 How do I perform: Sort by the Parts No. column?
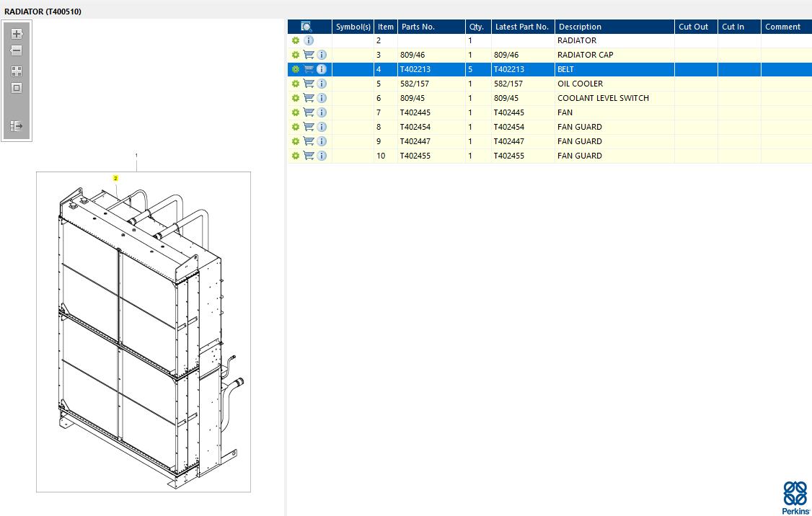418,27
